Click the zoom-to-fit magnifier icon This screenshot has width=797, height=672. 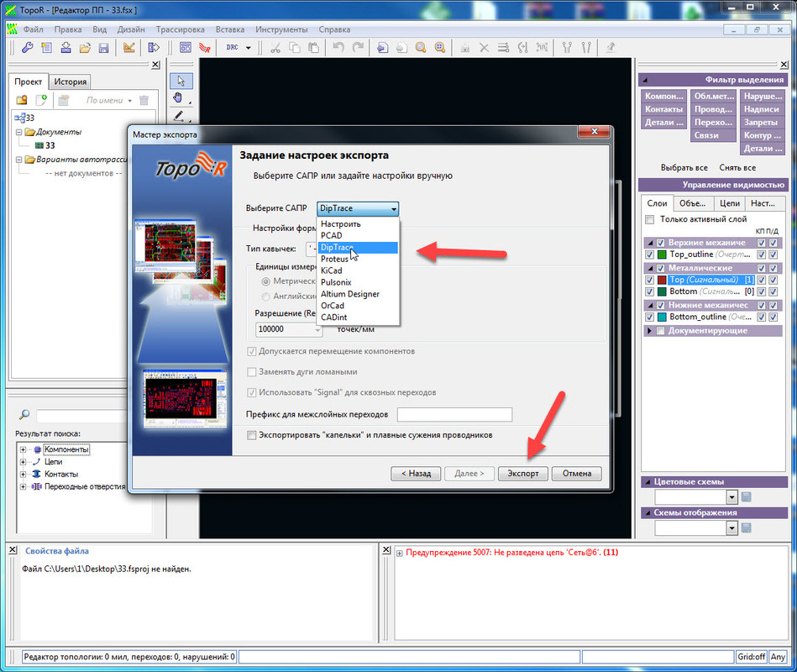[440, 48]
